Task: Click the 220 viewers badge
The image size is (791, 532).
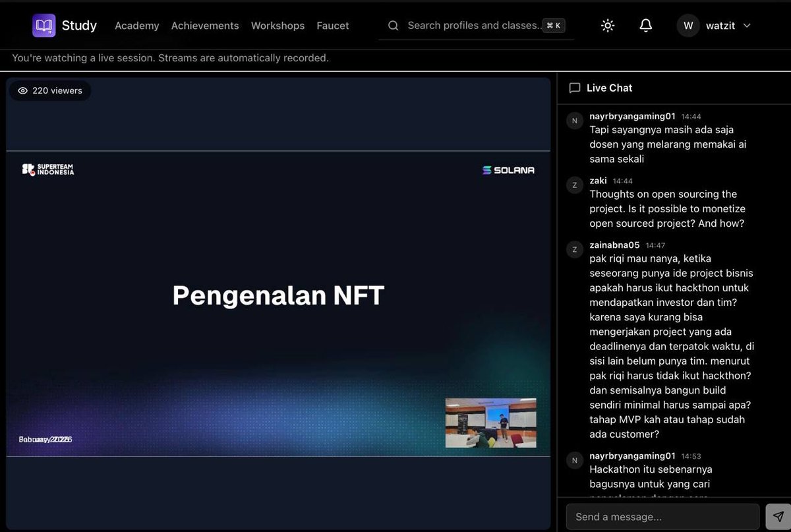Action: (49, 90)
